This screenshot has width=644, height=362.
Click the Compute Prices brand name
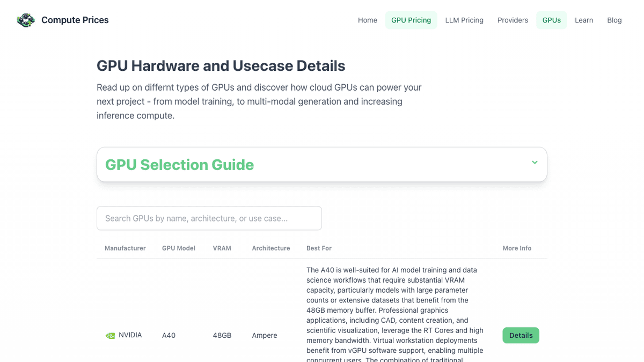click(x=75, y=20)
